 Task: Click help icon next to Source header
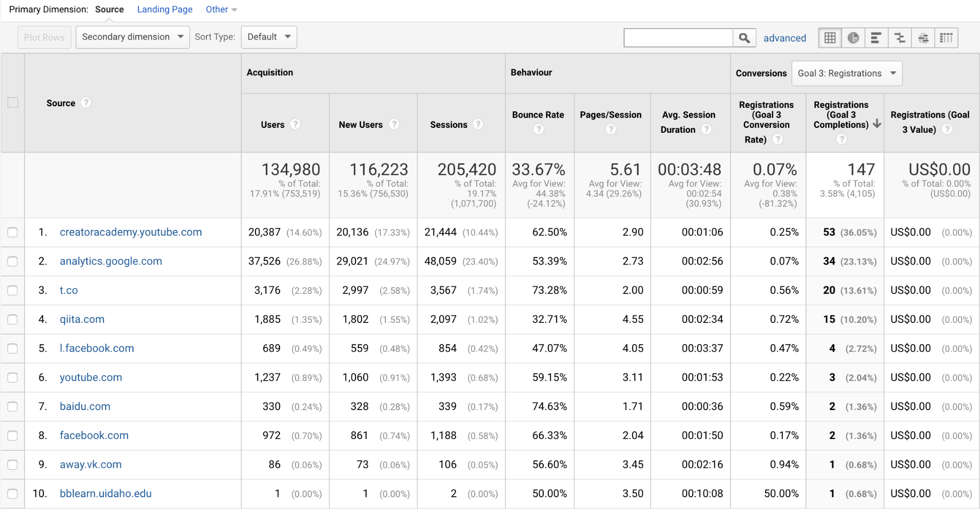[x=86, y=103]
